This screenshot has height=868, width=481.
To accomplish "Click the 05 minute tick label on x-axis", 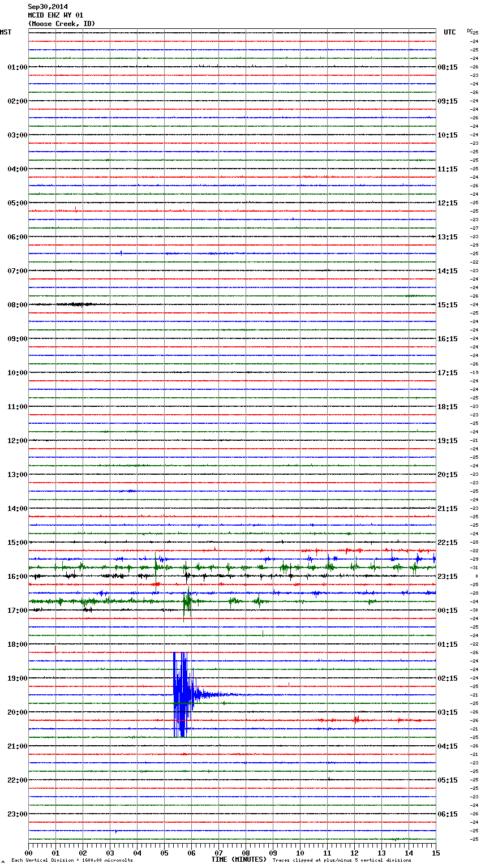I will [x=164, y=853].
